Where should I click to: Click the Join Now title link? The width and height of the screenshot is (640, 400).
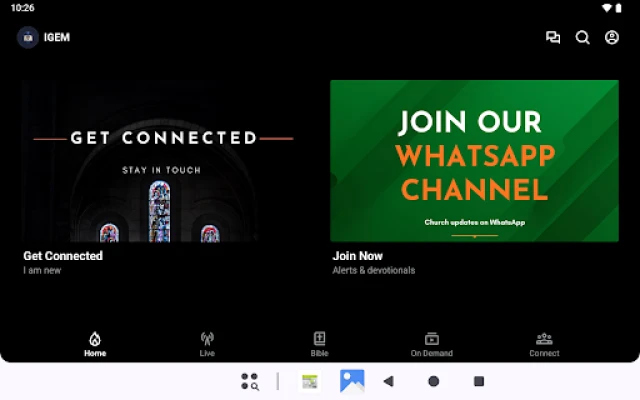[x=357, y=256]
